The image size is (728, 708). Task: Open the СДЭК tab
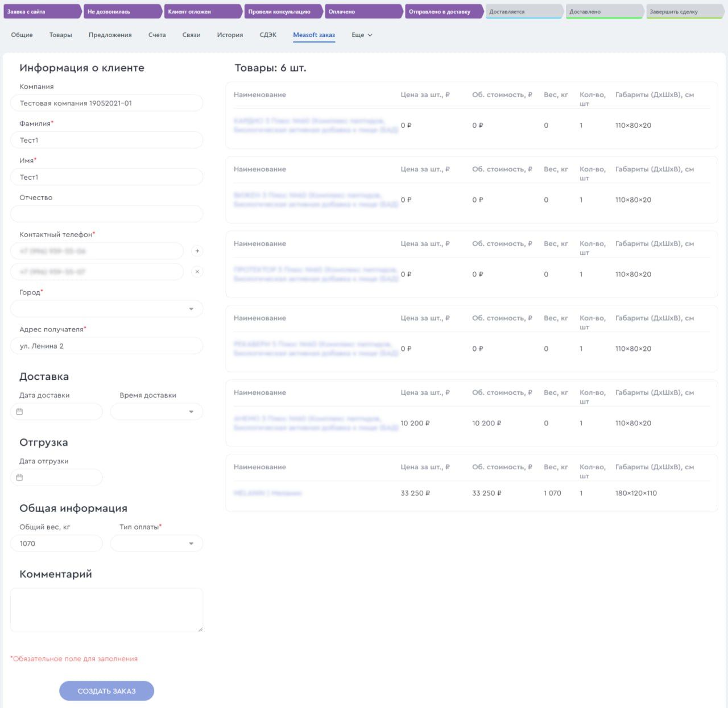click(x=268, y=35)
